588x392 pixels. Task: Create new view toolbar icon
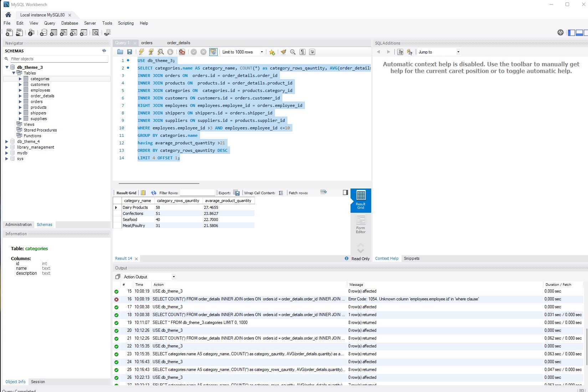(x=63, y=33)
